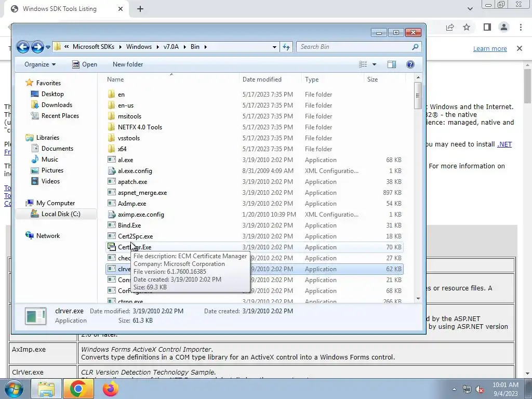
Task: Bookmark this page with the star icon
Action: click(467, 27)
